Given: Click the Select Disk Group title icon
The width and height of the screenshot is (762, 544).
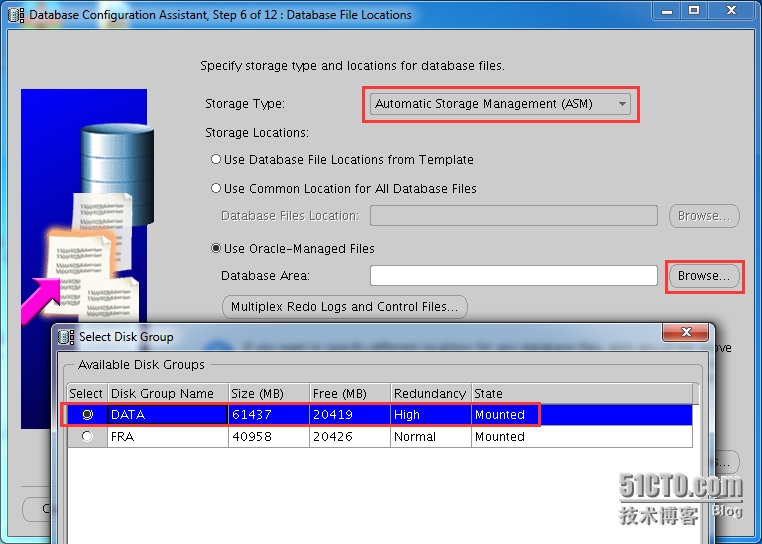Looking at the screenshot, I should tap(66, 336).
